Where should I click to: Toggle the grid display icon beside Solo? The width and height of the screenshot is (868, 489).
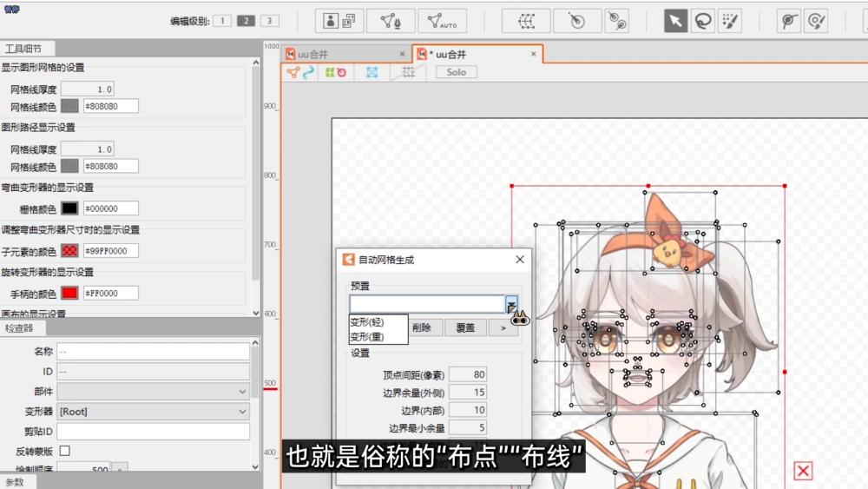409,72
